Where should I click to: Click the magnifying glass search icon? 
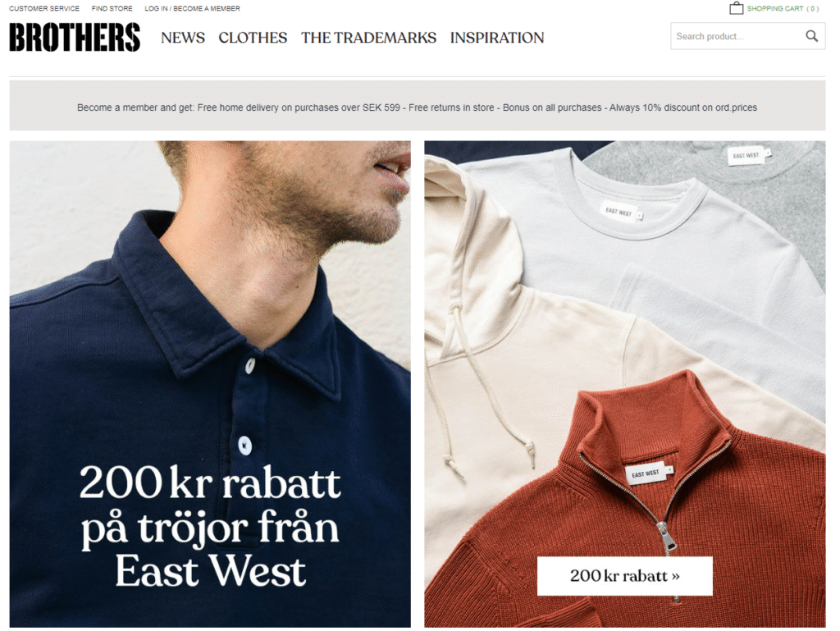[x=811, y=36]
